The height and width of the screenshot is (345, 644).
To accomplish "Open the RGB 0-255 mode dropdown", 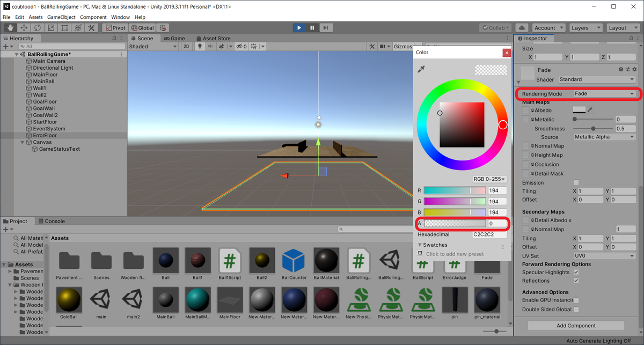I will 489,179.
